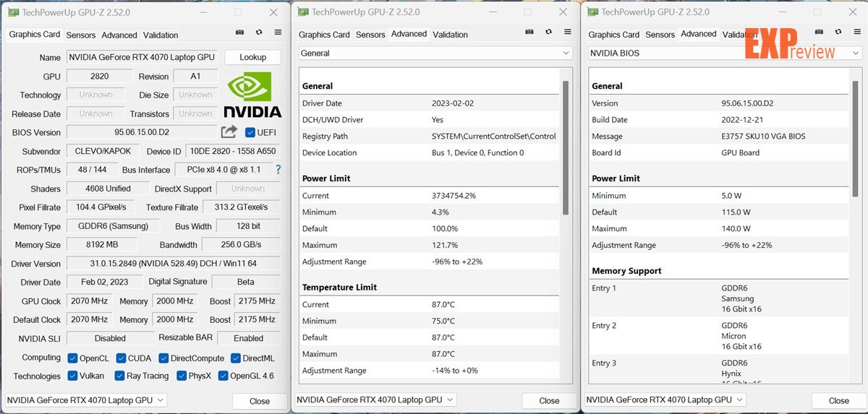Open the GPU selector dropdown in the left window
Viewport: 868px width, 414px height.
pyautogui.click(x=86, y=400)
